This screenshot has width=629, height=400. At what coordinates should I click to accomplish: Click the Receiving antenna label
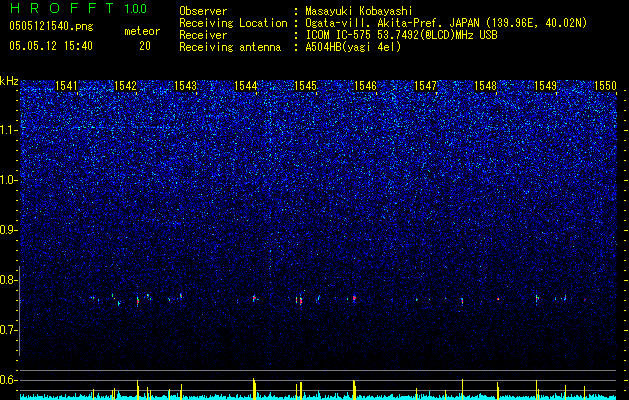click(230, 47)
